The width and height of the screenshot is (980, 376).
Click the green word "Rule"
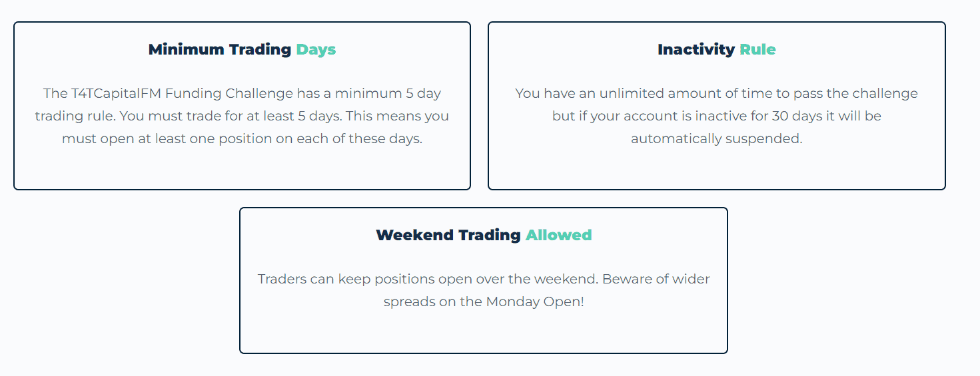757,49
